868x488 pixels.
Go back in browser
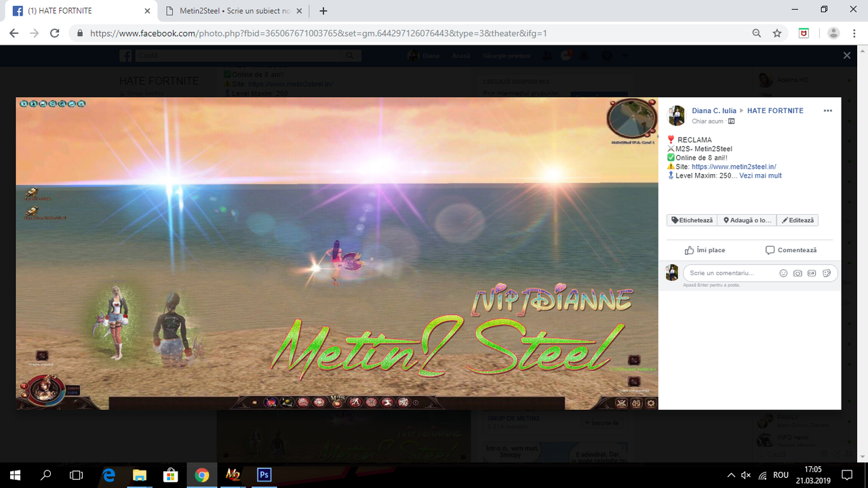click(14, 33)
